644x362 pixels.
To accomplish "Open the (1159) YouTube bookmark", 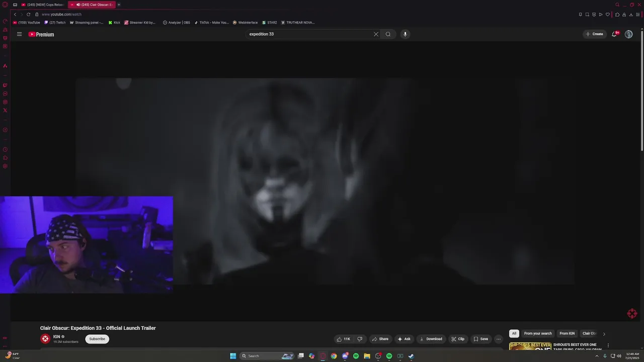I will pos(26,23).
